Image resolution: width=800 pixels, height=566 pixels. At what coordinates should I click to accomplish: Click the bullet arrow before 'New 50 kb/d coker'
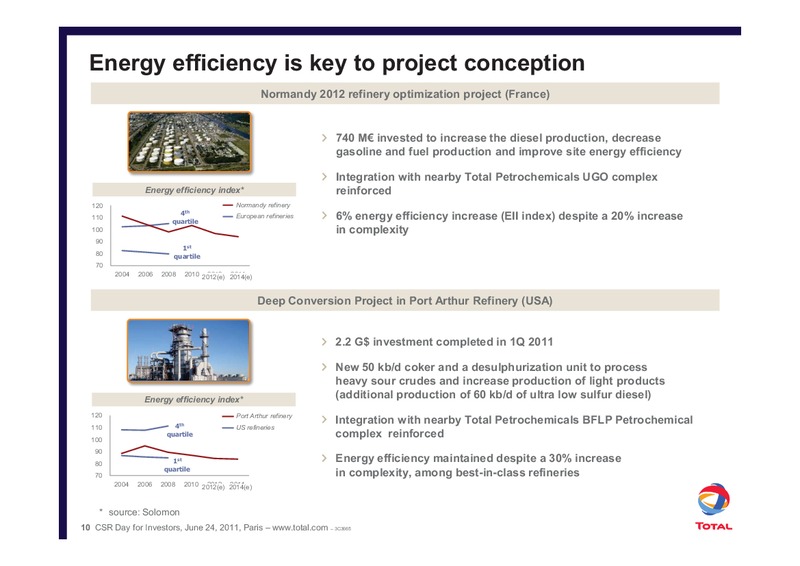pyautogui.click(x=324, y=367)
